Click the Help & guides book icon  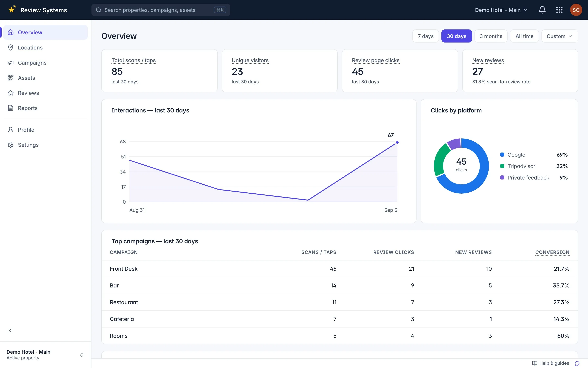click(535, 363)
